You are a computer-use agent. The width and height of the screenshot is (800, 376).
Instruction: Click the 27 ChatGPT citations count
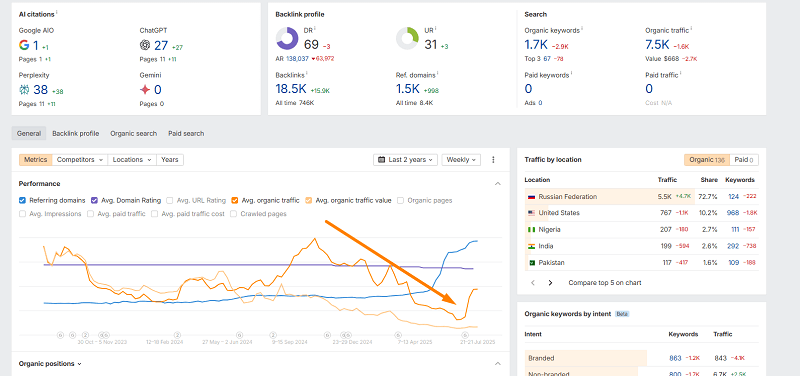click(x=161, y=45)
